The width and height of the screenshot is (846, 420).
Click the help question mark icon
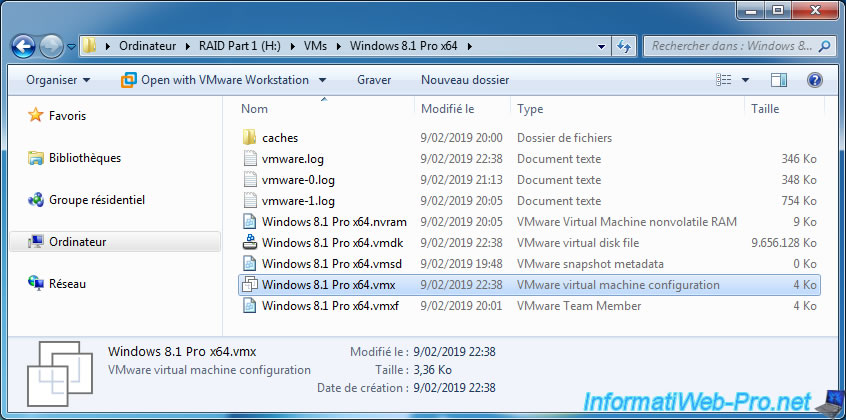pos(815,80)
